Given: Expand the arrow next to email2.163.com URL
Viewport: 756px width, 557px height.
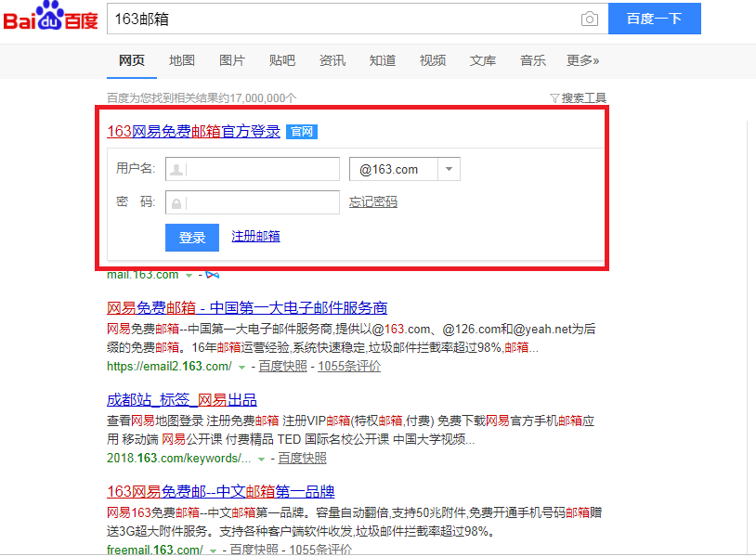Looking at the screenshot, I should point(242,367).
